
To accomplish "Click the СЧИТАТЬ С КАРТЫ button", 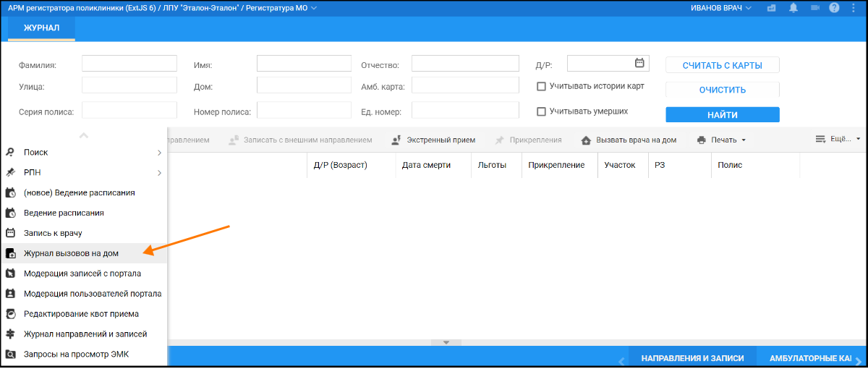I will point(722,65).
